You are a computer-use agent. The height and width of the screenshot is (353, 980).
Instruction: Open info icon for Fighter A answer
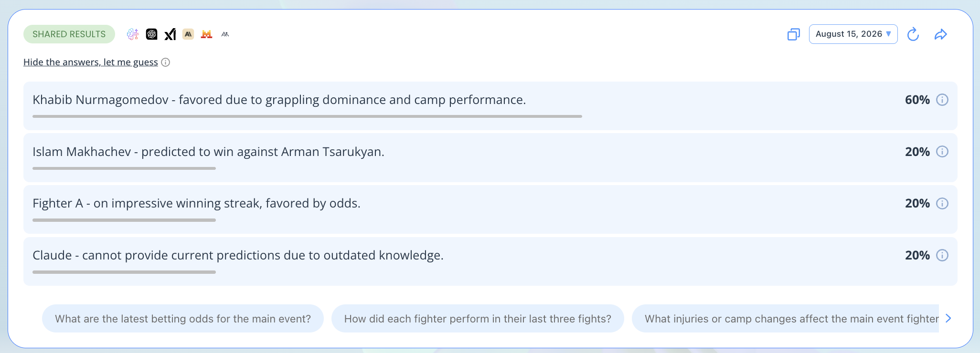click(x=942, y=203)
